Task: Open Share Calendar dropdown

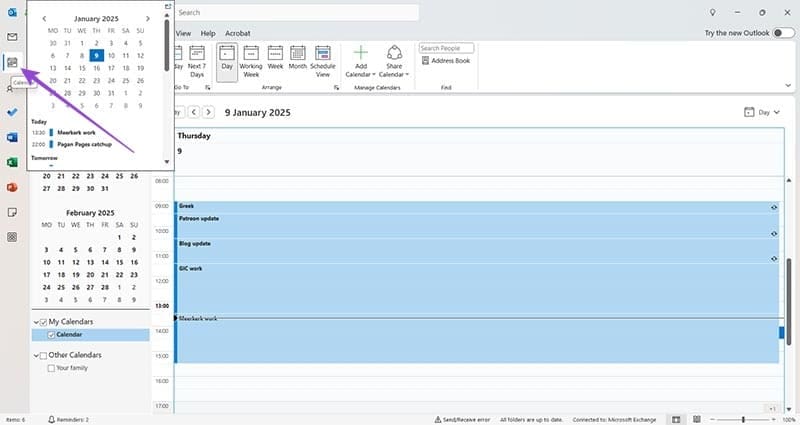Action: click(394, 61)
